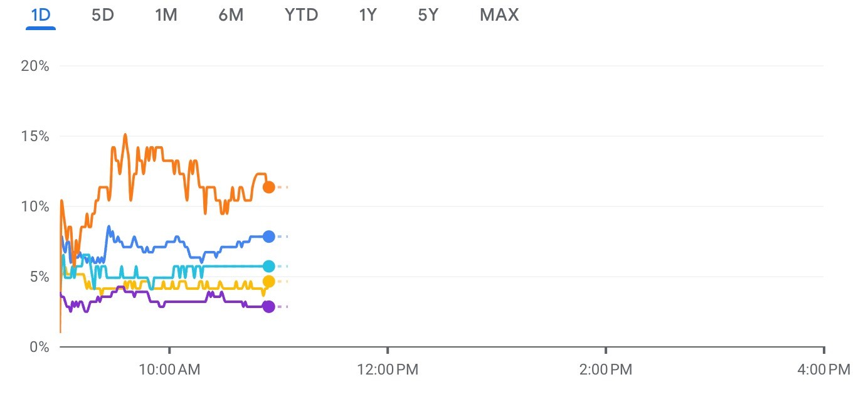The width and height of the screenshot is (868, 399).
Task: Click the orange line end marker
Action: [268, 187]
